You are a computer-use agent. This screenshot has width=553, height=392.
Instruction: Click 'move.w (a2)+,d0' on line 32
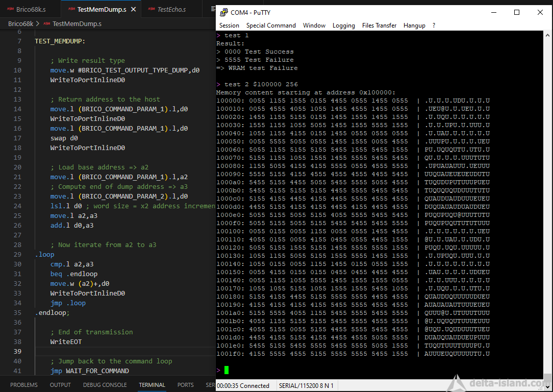click(80, 284)
